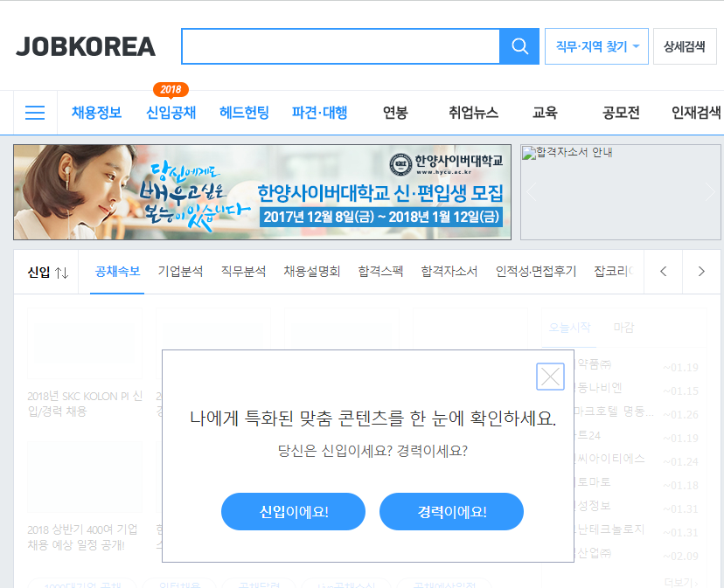Click the magnifier search button
The height and width of the screenshot is (588, 724).
pos(519,46)
